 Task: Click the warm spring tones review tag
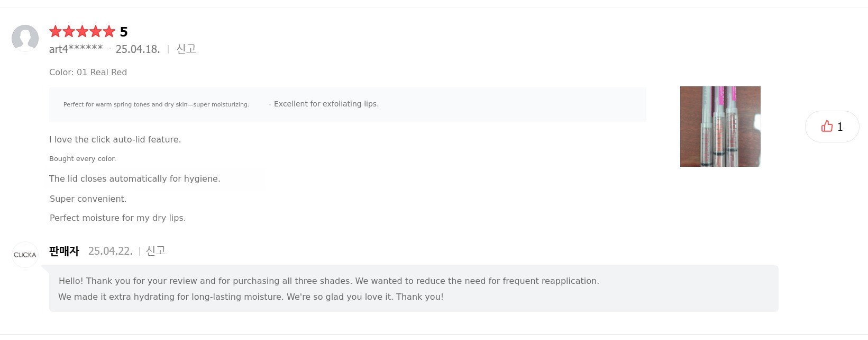[156, 105]
